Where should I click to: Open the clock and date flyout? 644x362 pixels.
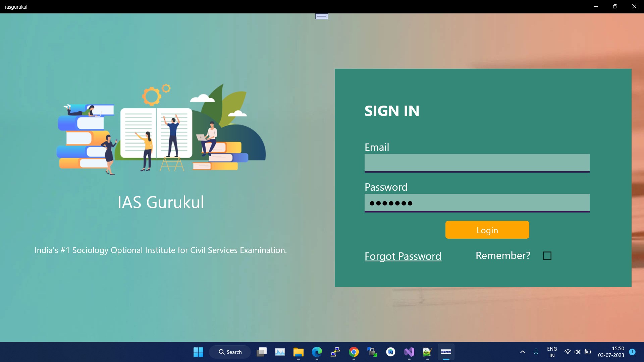[611, 352]
